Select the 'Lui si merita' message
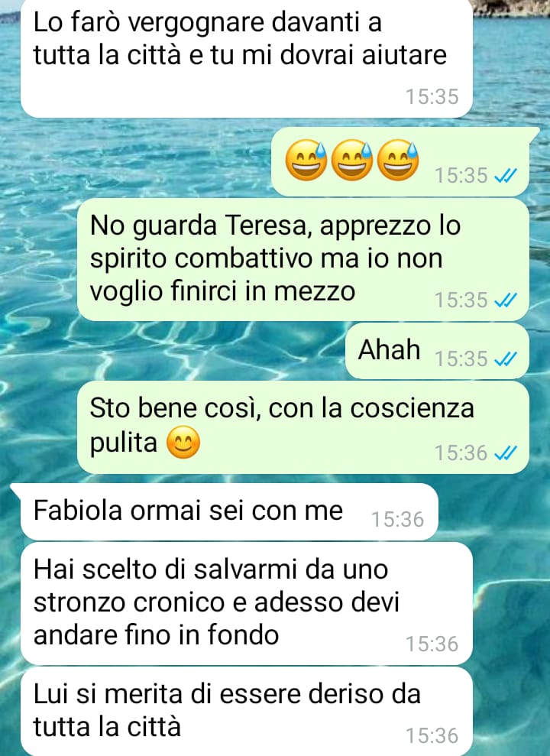This screenshot has width=550, height=756. tap(247, 712)
